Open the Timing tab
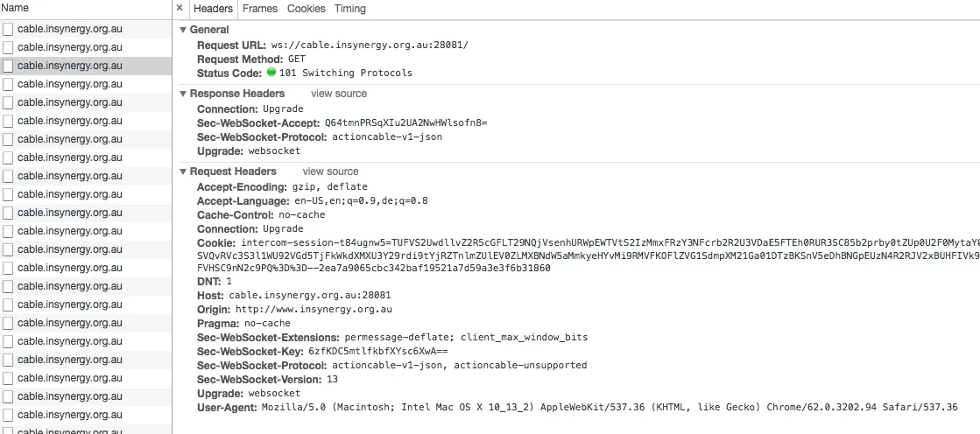The width and height of the screenshot is (980, 434). 349,9
